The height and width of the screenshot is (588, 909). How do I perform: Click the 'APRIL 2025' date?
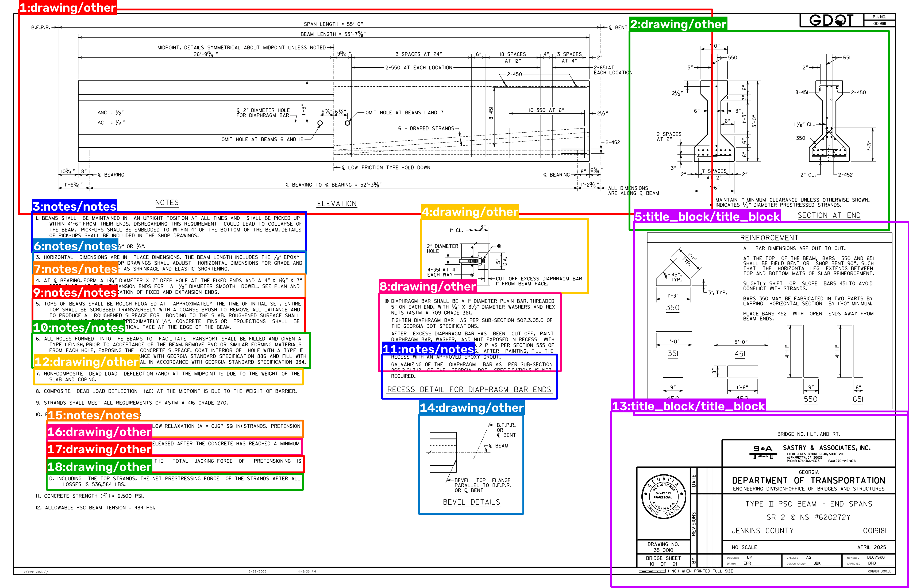coord(872,547)
